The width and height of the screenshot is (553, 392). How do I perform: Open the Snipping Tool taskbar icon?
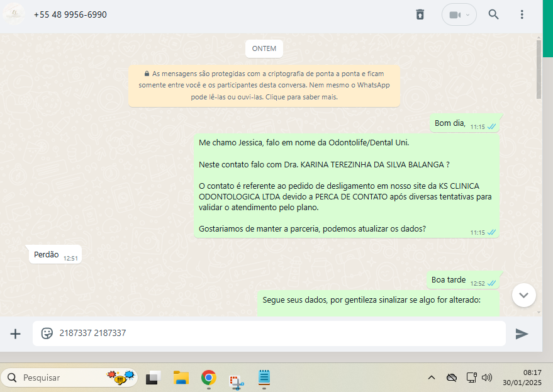pyautogui.click(x=237, y=382)
